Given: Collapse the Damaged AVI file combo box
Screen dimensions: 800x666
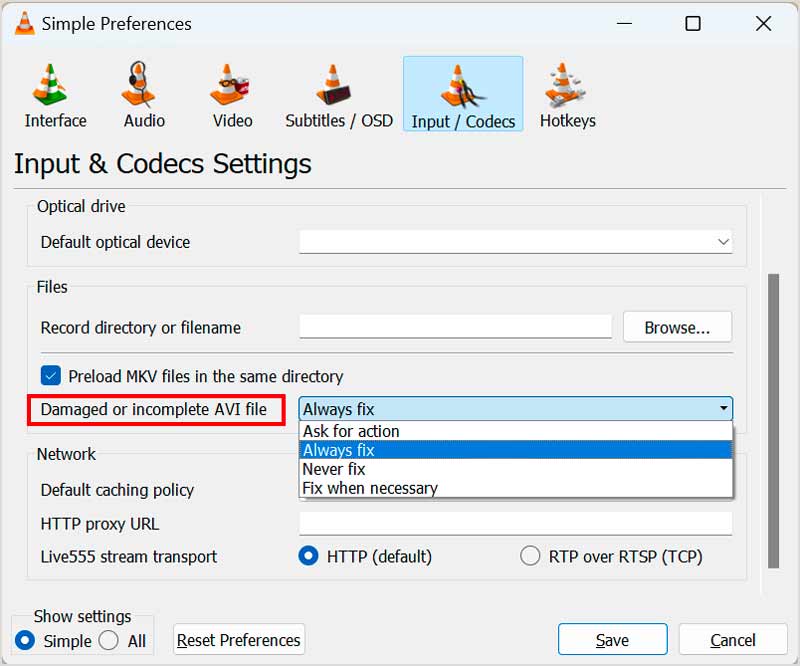Looking at the screenshot, I should [723, 408].
